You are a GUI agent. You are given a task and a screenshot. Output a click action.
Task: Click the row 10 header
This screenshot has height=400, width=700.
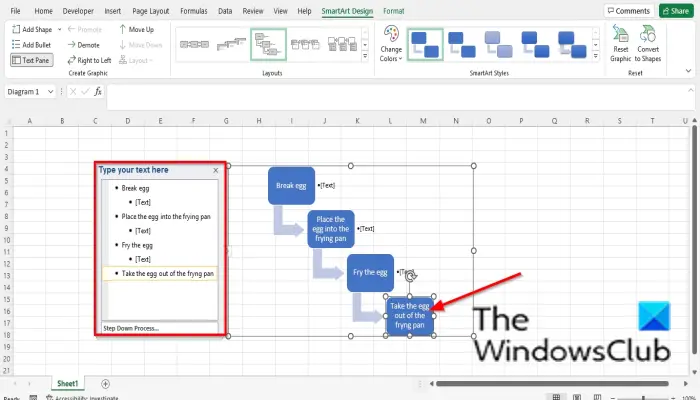[x=6, y=240]
